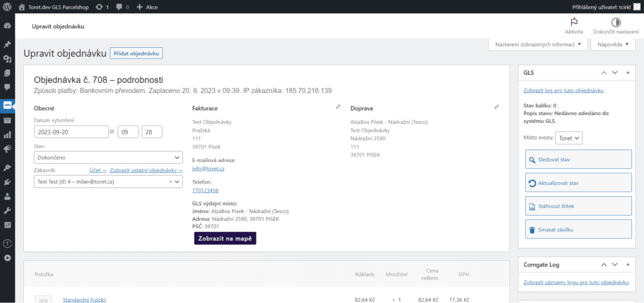
Task: Open Analytics bar chart sidebar icon
Action: (x=7, y=135)
